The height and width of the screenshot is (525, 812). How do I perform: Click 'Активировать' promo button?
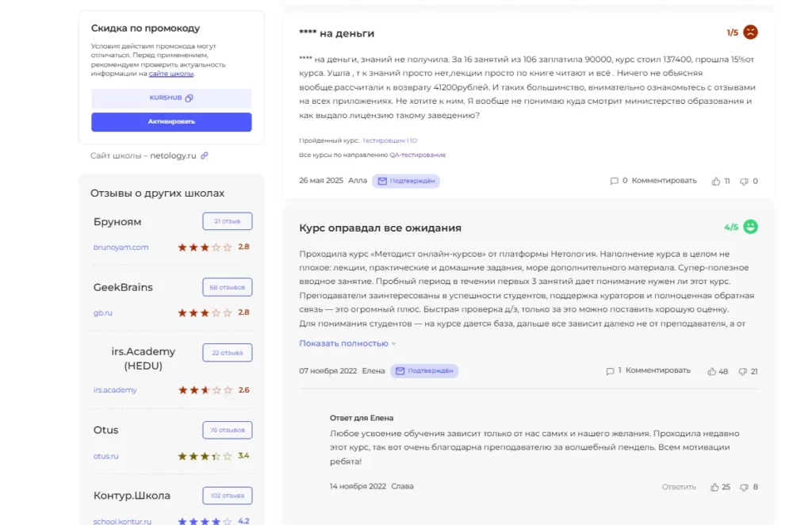(x=171, y=121)
